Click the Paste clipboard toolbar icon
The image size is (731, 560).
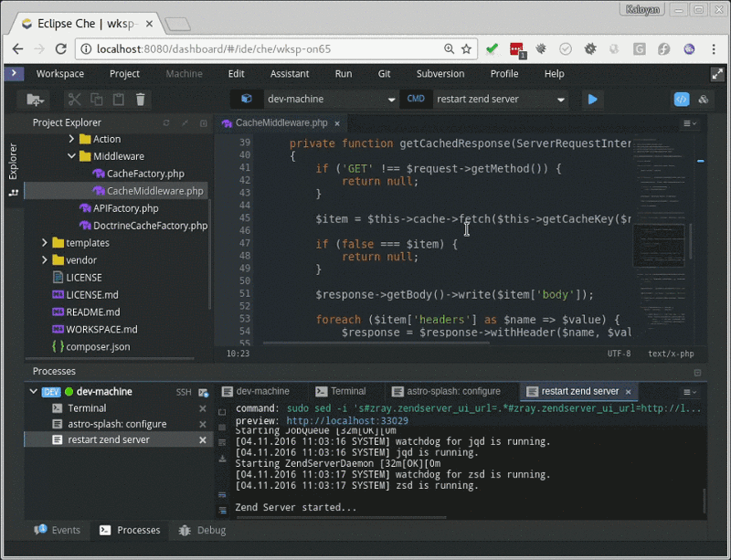tap(118, 100)
